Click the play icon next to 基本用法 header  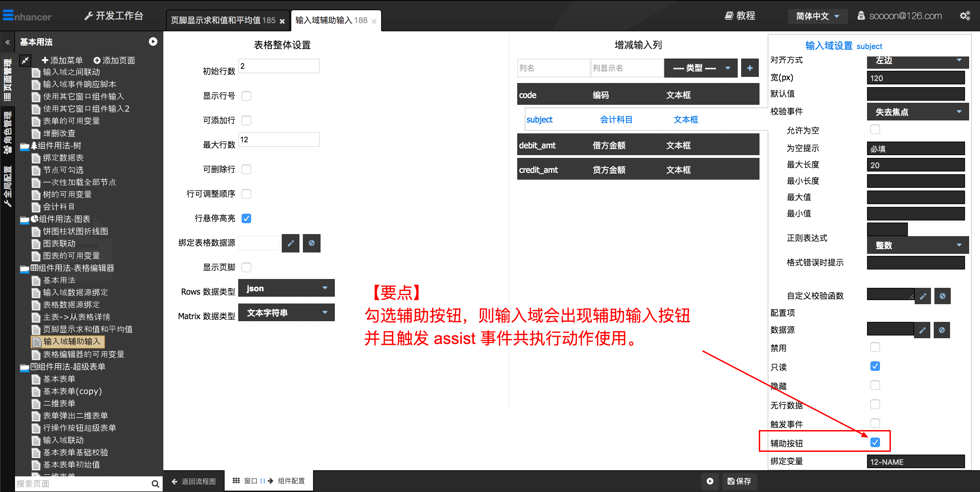coord(153,42)
